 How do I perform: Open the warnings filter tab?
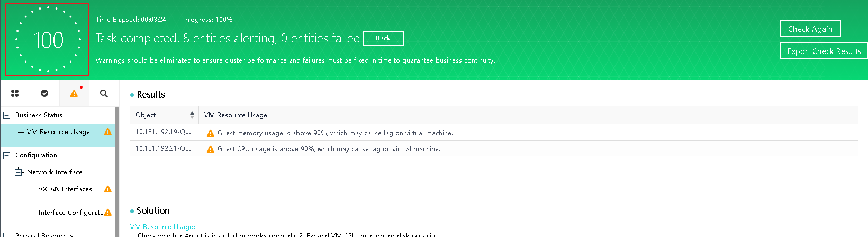tap(74, 93)
